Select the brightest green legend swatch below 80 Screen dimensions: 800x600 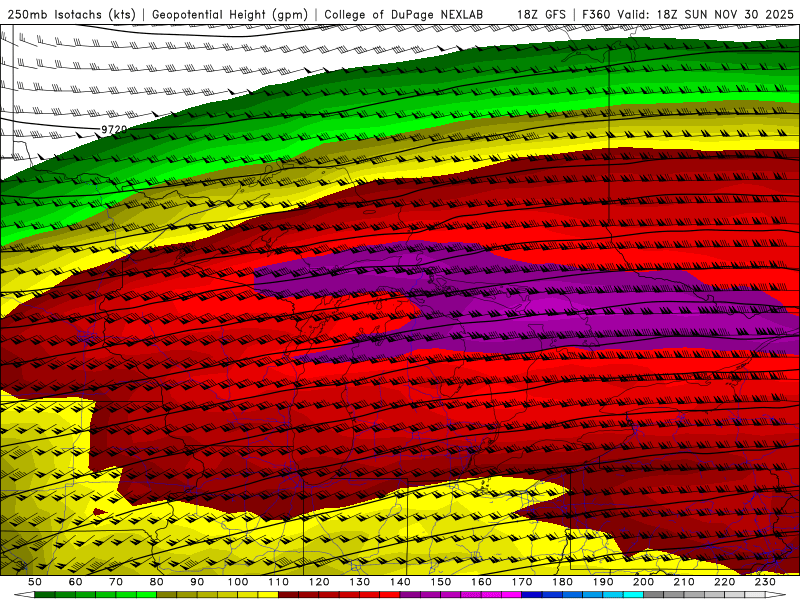pos(146,595)
